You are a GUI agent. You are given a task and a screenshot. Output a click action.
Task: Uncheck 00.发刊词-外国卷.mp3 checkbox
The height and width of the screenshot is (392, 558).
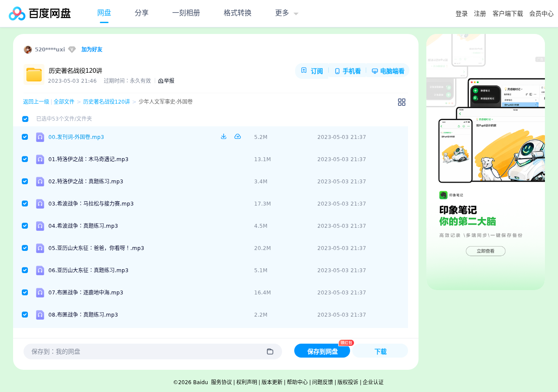25,137
